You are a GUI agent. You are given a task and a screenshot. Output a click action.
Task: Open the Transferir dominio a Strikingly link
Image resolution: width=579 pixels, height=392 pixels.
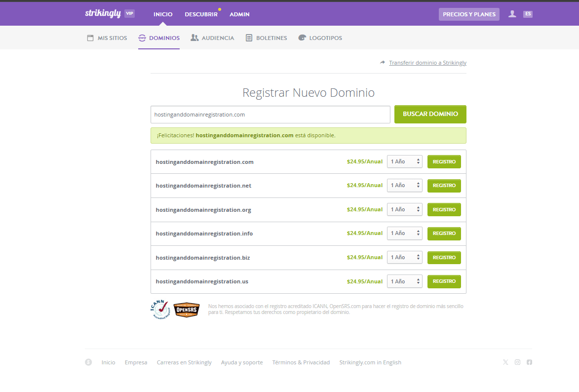[427, 63]
